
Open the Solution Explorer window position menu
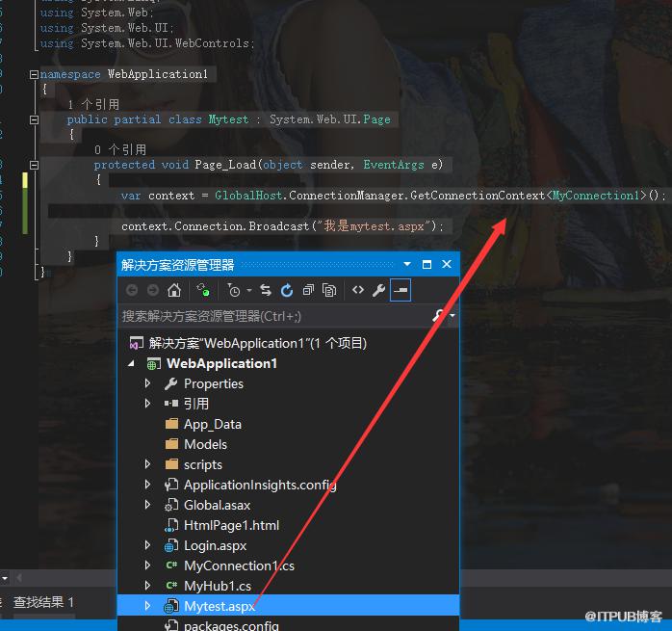[407, 264]
